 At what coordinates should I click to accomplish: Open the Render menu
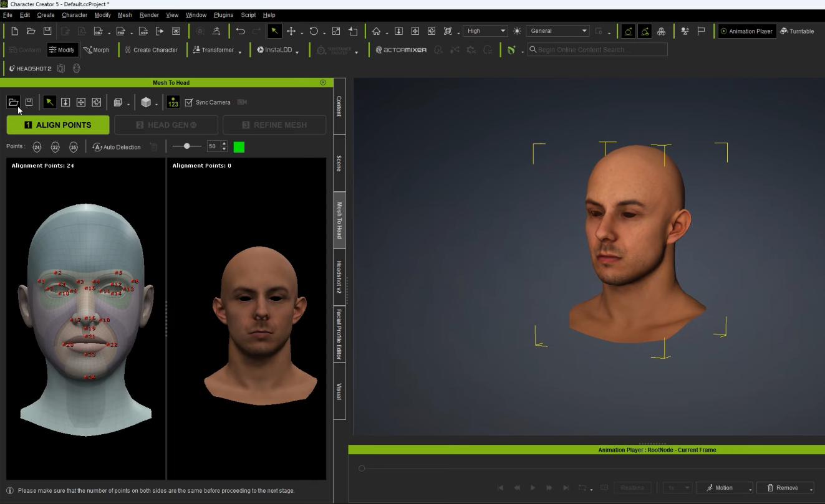point(149,15)
